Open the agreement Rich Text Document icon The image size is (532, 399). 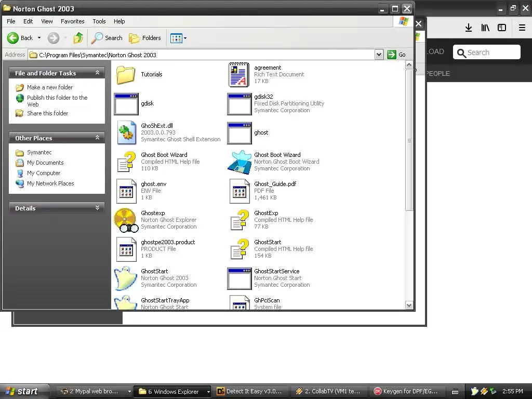point(239,75)
